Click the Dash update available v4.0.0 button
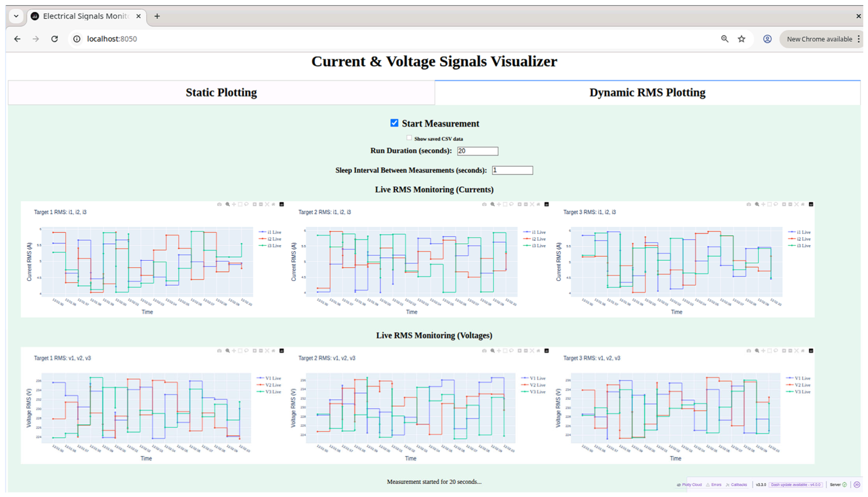 pyautogui.click(x=796, y=485)
